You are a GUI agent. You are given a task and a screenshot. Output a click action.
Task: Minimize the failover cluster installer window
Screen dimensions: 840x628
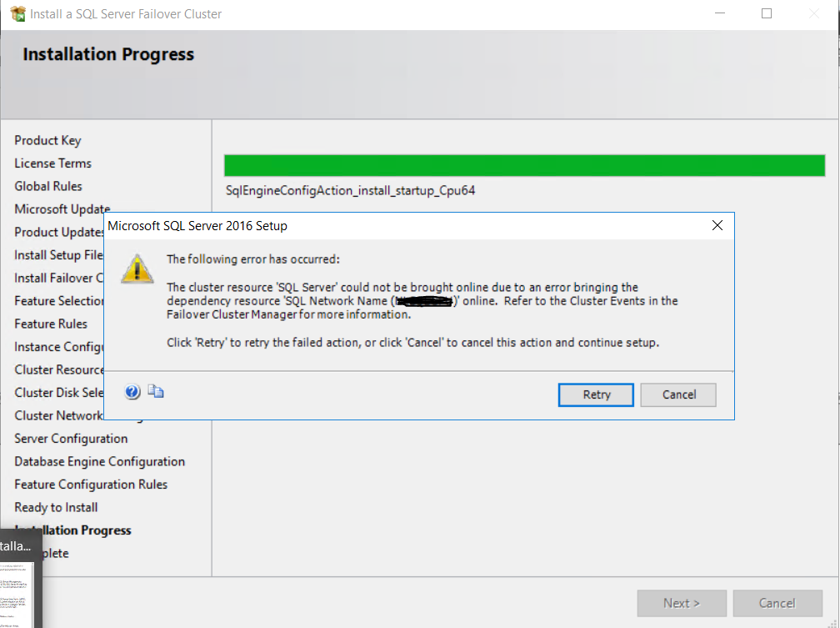720,13
